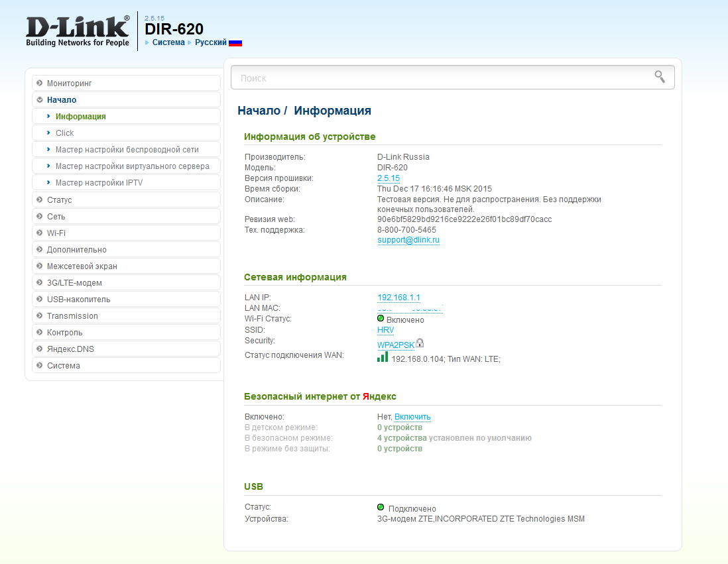Click the WPA2PSK padlock icon

pyautogui.click(x=420, y=343)
